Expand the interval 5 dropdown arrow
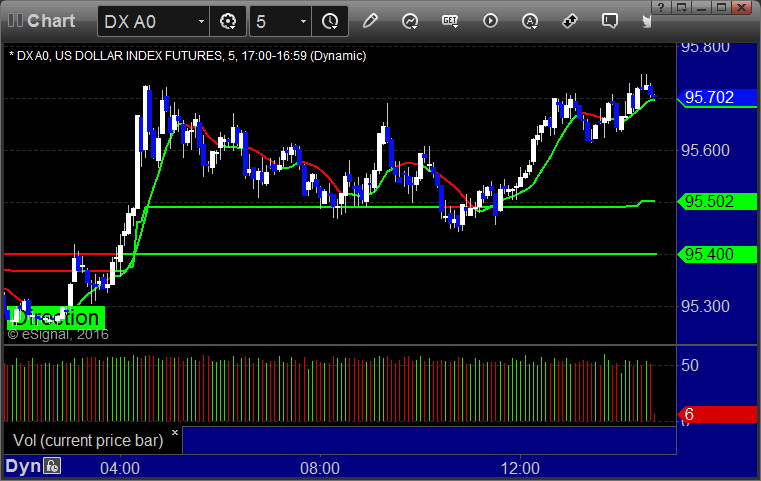Screen dimensions: 761x481 pyautogui.click(x=303, y=21)
